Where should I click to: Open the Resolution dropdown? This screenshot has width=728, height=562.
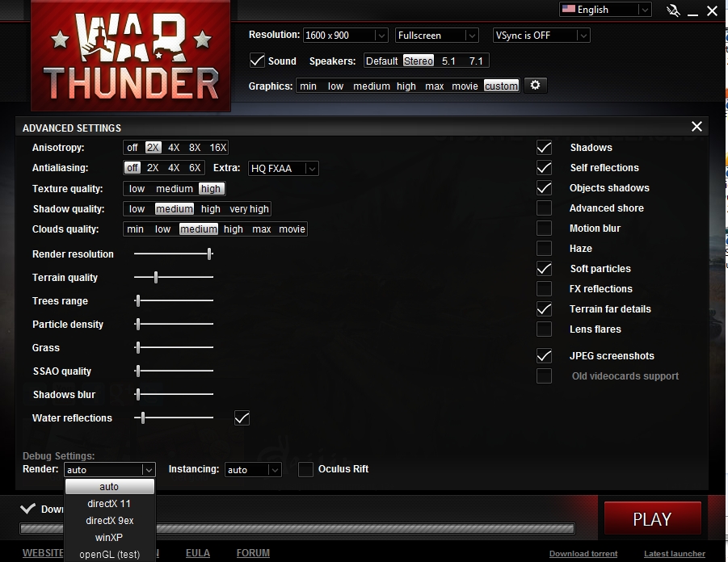click(x=346, y=36)
